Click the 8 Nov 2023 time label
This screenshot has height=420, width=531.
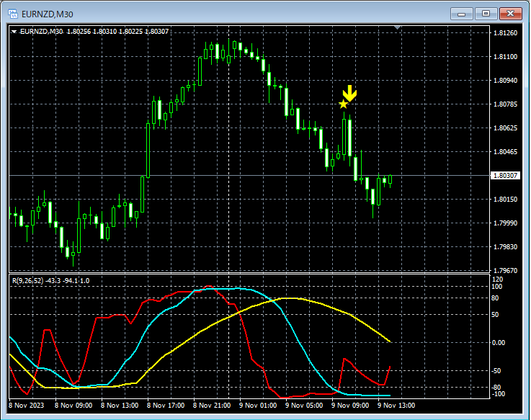coord(27,406)
